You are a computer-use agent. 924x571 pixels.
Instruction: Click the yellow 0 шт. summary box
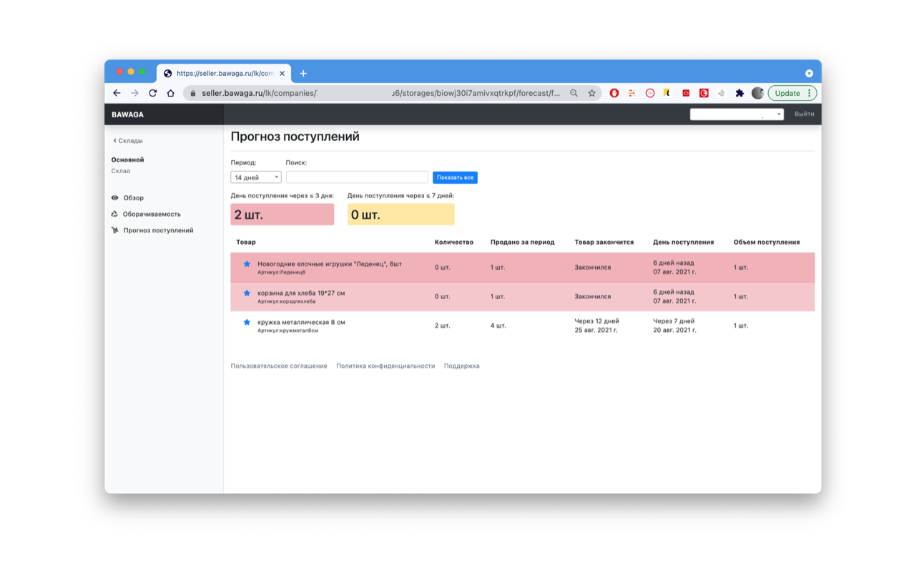[400, 215]
